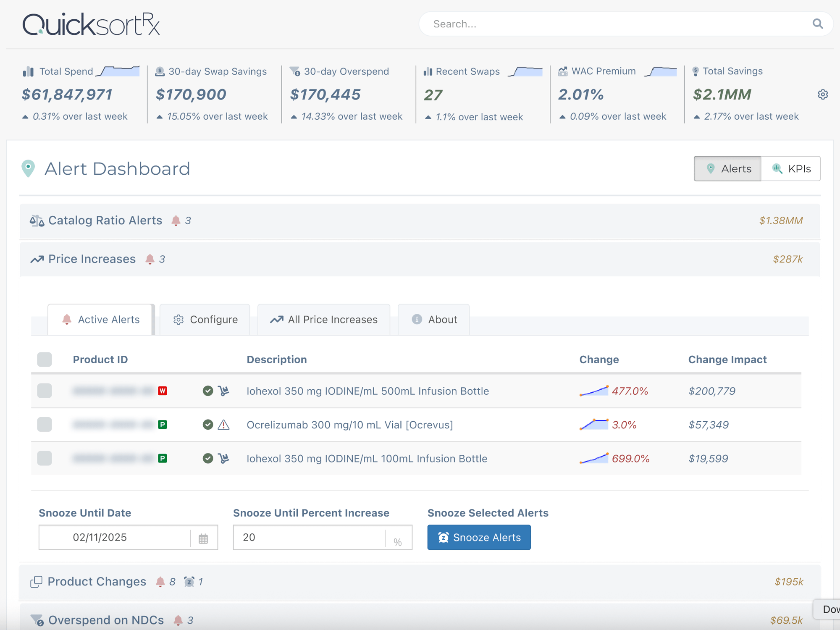Open the Total Savings settings gear

pos(823,94)
